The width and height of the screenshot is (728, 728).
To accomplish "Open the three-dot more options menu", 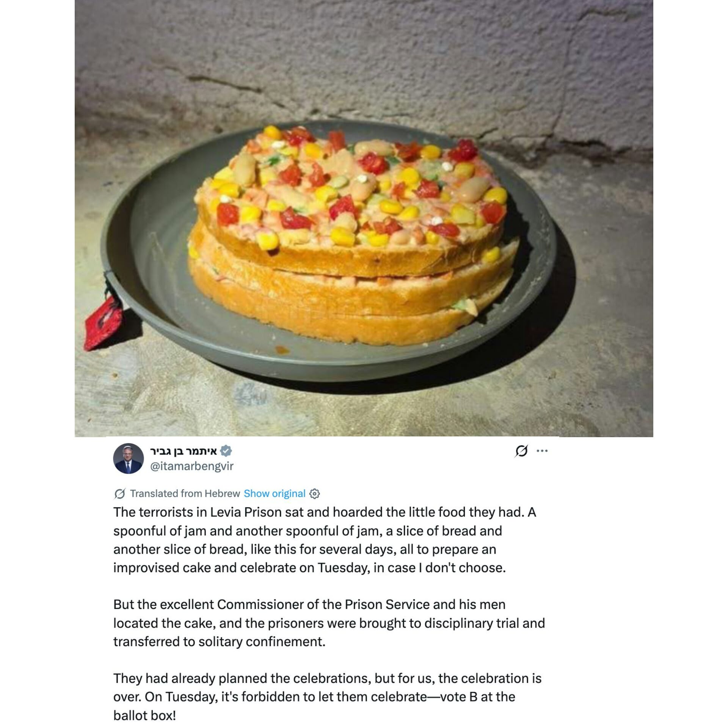I will point(542,451).
